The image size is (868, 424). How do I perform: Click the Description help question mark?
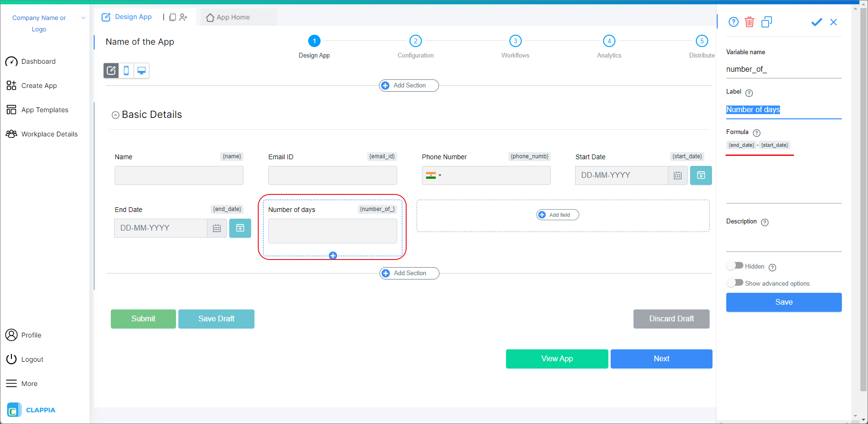pos(765,222)
